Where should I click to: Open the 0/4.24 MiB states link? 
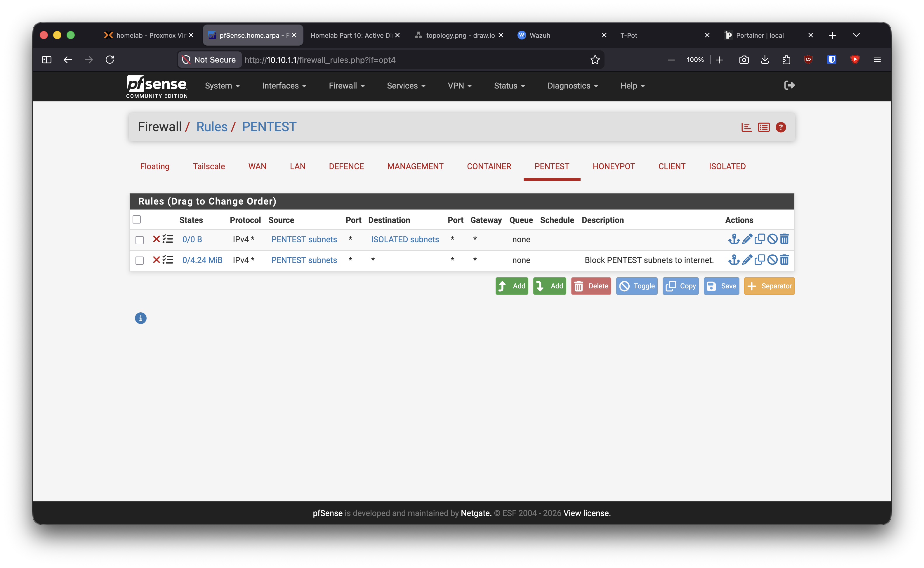point(202,260)
